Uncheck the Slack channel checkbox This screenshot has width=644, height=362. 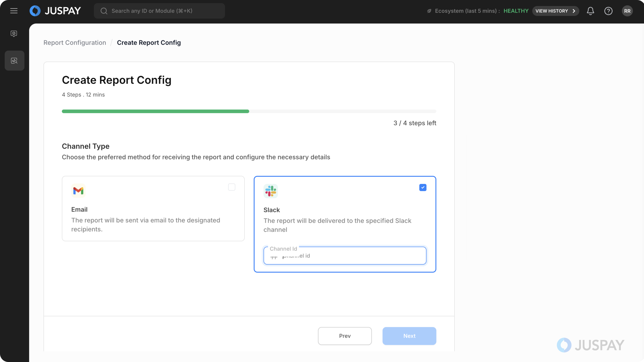422,188
